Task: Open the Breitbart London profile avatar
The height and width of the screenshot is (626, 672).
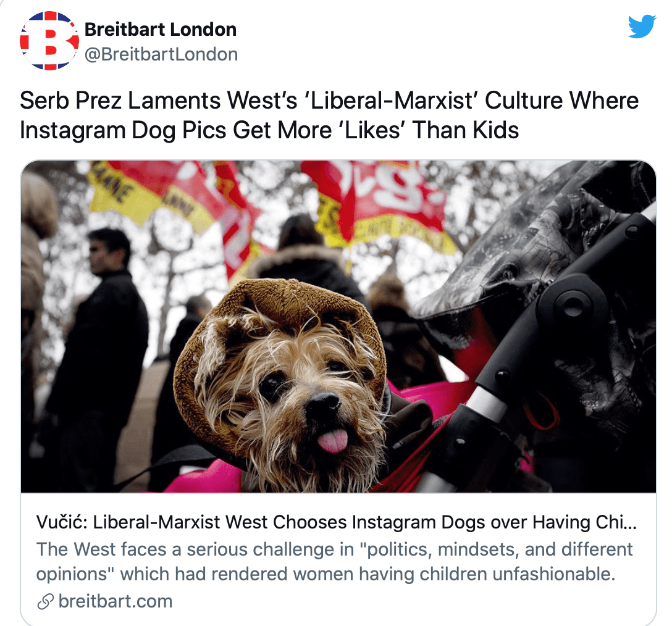Action: tap(49, 41)
